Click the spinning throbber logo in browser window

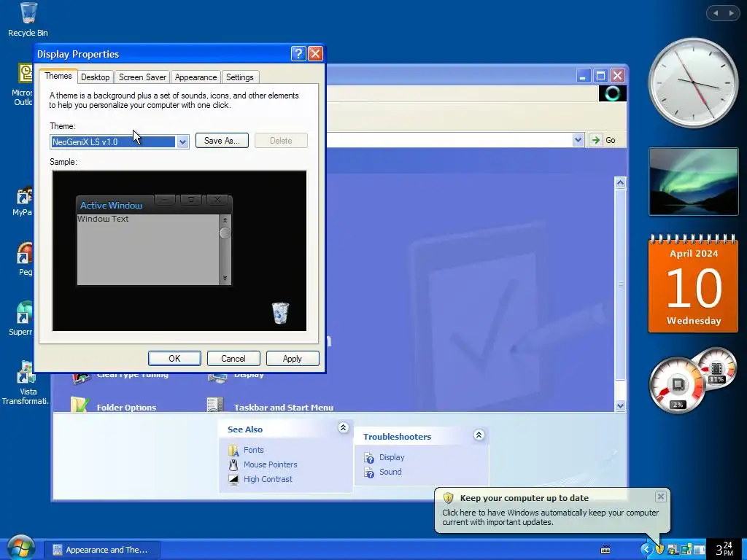click(x=612, y=93)
